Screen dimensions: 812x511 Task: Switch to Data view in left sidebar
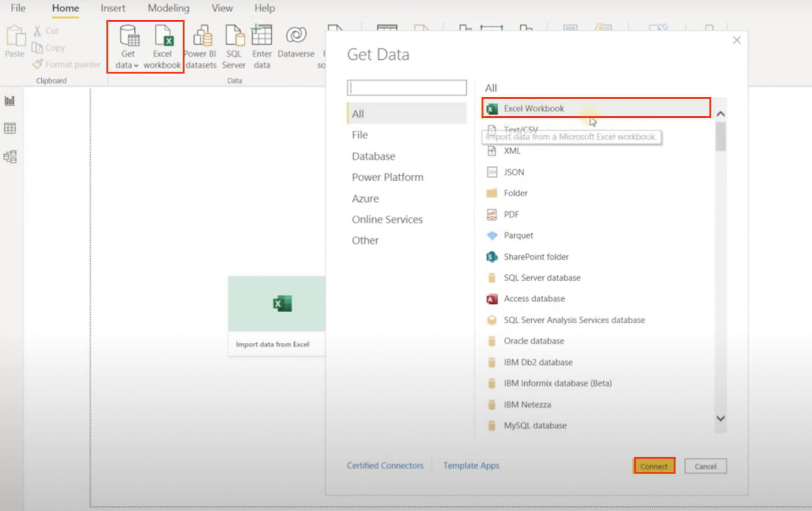point(10,128)
